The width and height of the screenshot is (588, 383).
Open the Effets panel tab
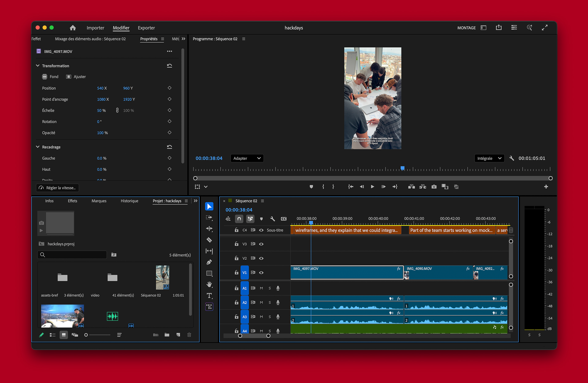pyautogui.click(x=72, y=201)
